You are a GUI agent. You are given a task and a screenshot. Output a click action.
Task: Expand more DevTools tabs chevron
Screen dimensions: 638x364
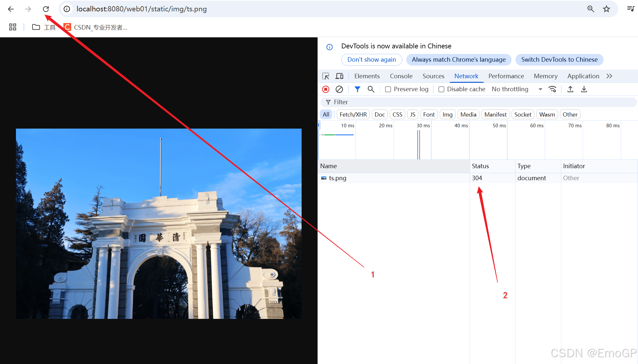click(x=609, y=76)
